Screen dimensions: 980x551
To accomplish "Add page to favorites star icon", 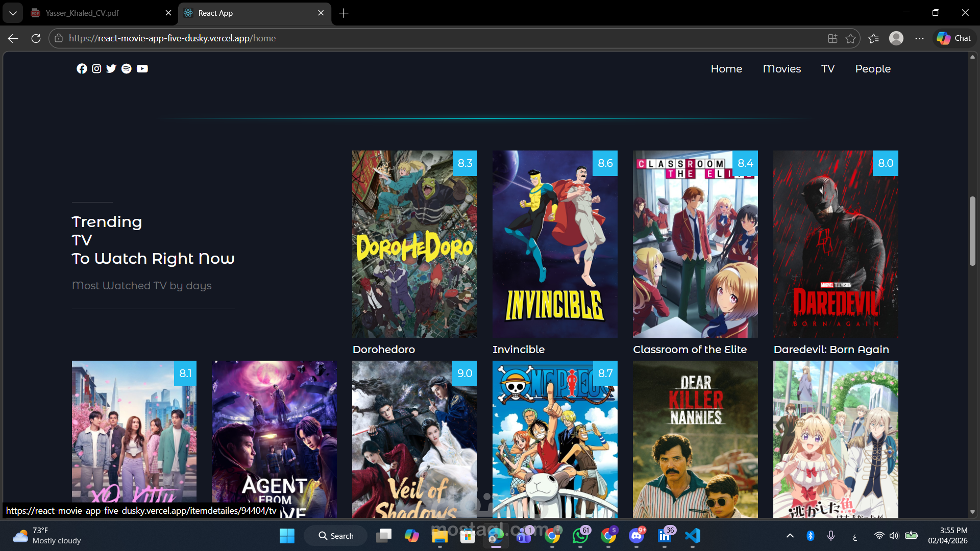I will [850, 38].
